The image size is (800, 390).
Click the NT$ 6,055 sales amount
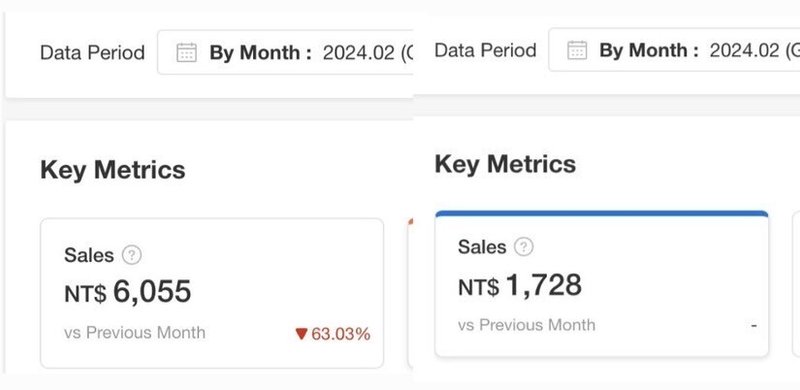(x=128, y=292)
